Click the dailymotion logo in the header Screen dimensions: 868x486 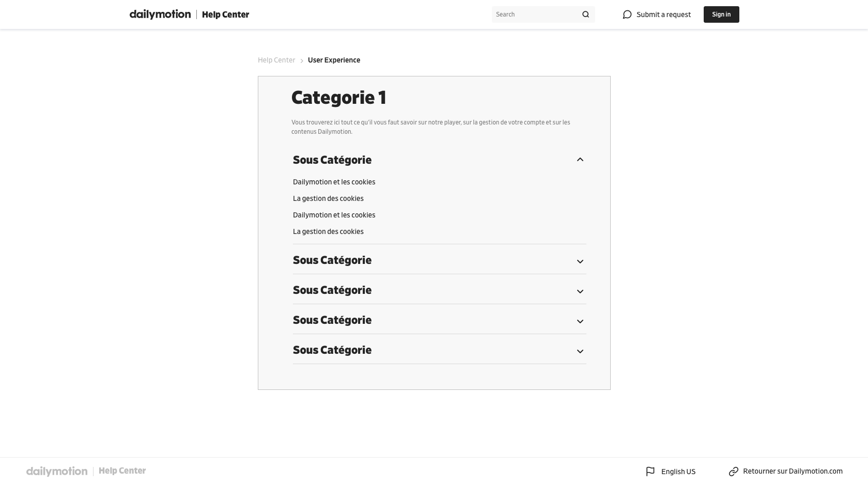tap(160, 14)
